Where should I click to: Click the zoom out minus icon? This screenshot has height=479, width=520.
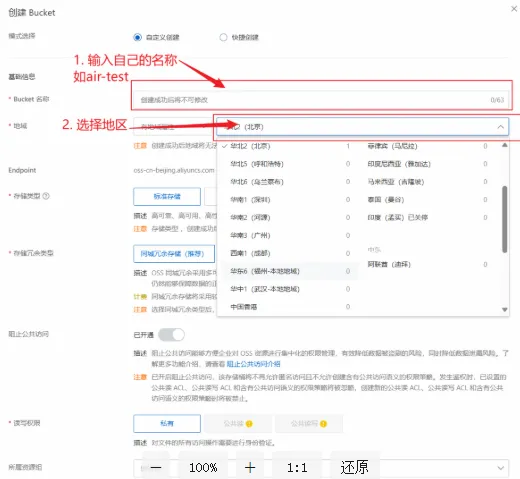(x=156, y=467)
